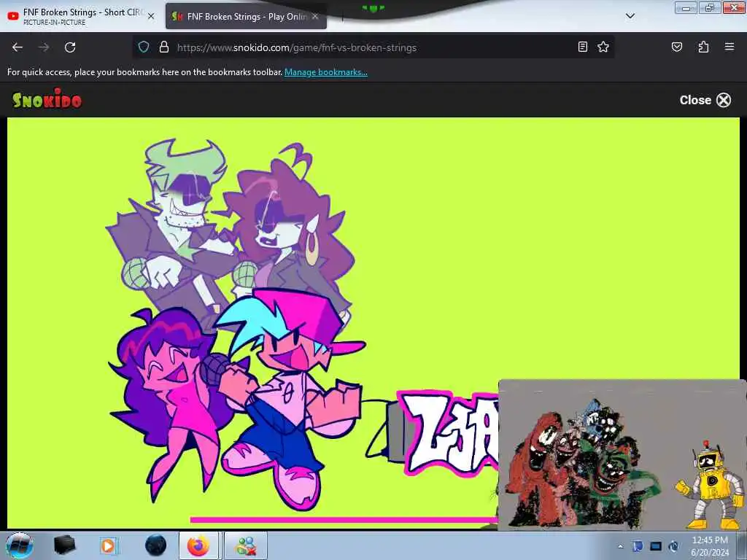The height and width of the screenshot is (560, 747).
Task: Open the dark globe taskbar app
Action: point(156,545)
